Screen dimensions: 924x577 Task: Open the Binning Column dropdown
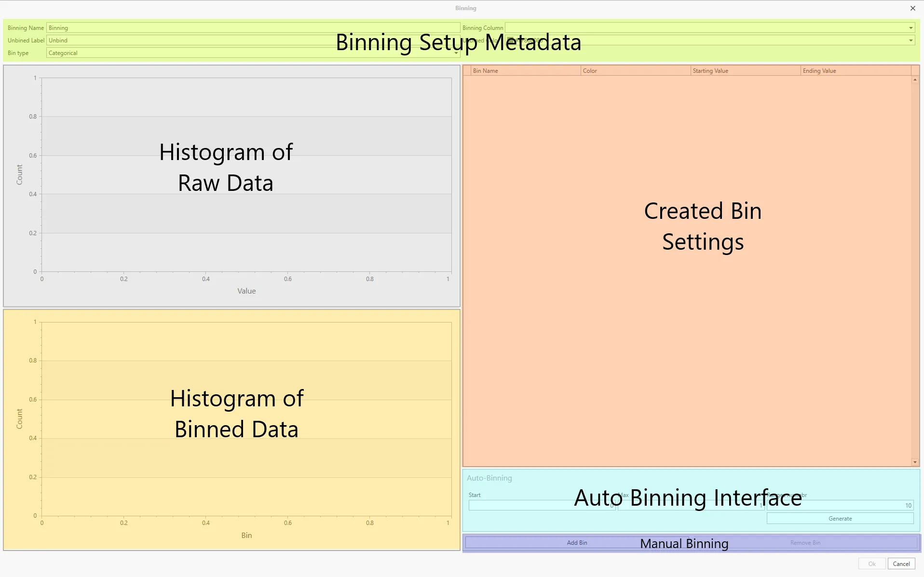[x=709, y=28]
